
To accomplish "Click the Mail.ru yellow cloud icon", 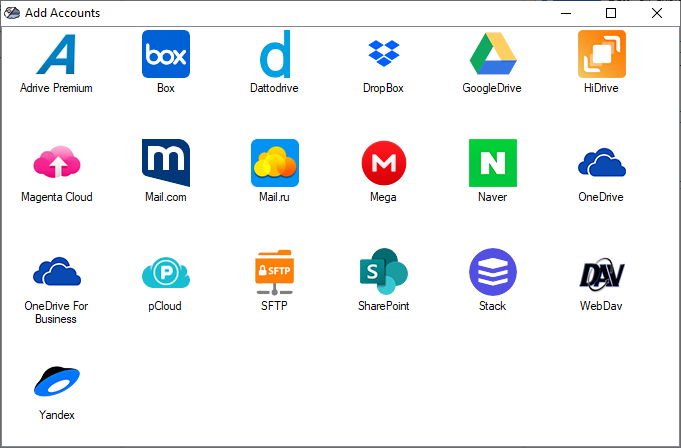I will click(275, 163).
